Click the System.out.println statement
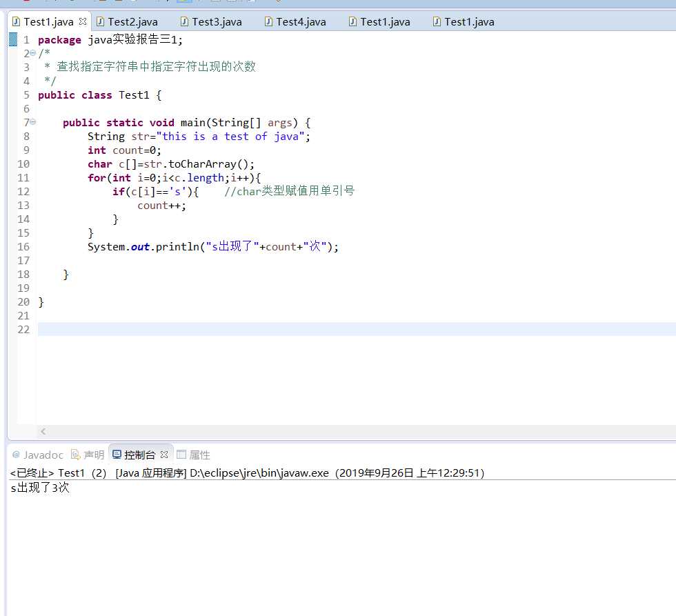Screen dimensions: 676x616 (213, 246)
